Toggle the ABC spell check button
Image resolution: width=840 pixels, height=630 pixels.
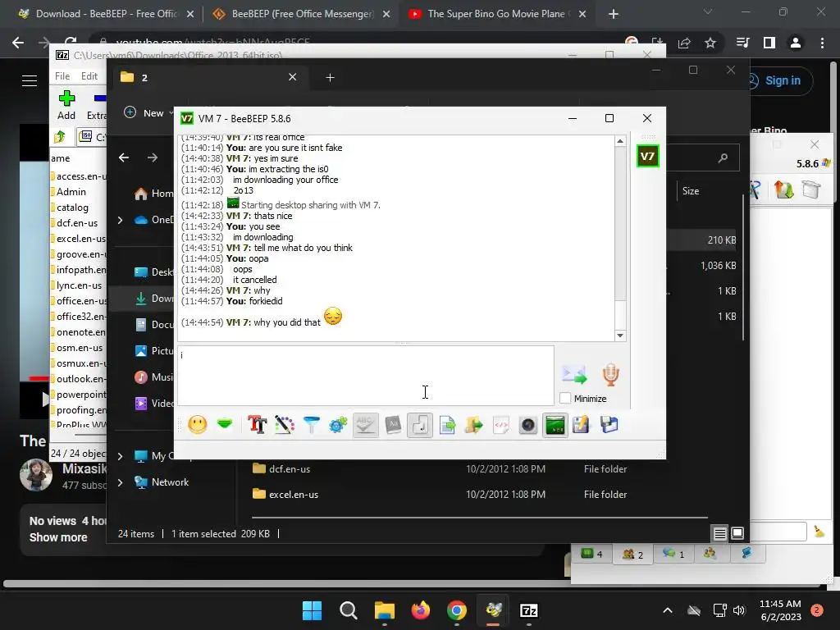(365, 426)
